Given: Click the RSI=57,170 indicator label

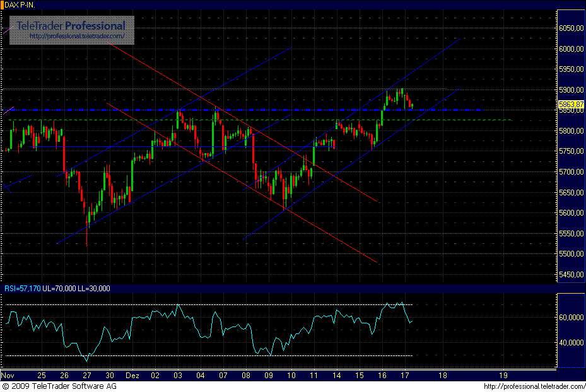Looking at the screenshot, I should [x=21, y=289].
